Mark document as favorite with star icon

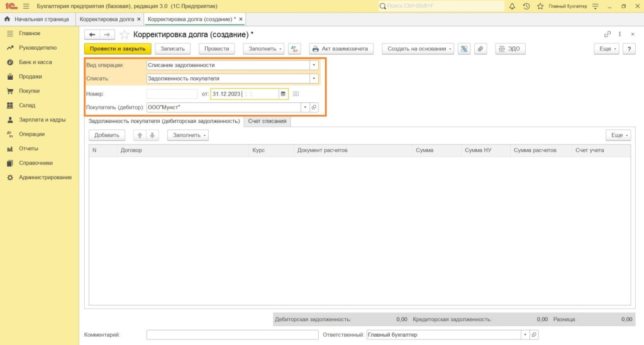pos(125,35)
